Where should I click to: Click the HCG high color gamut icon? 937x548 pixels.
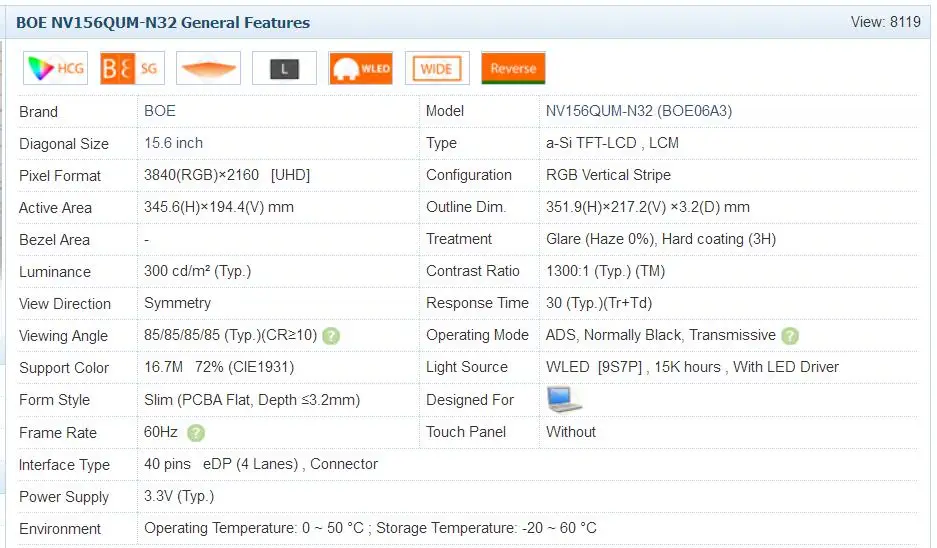click(56, 68)
